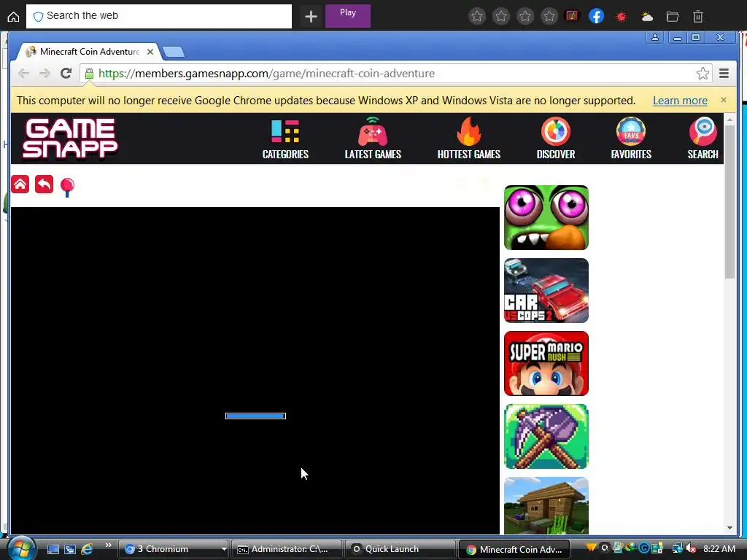Switch to Minecraft Coin Adv taskbar button
The width and height of the screenshot is (747, 560).
(x=514, y=549)
